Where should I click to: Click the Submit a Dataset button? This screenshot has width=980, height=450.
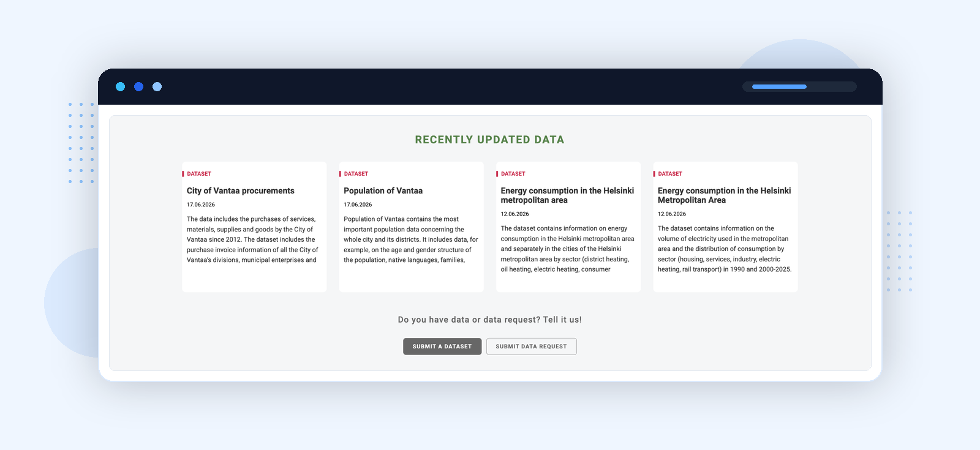pos(442,347)
